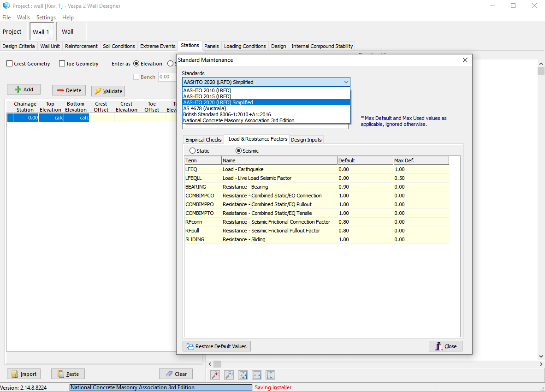Open the Help menu
This screenshot has width=545, height=392.
coord(68,18)
